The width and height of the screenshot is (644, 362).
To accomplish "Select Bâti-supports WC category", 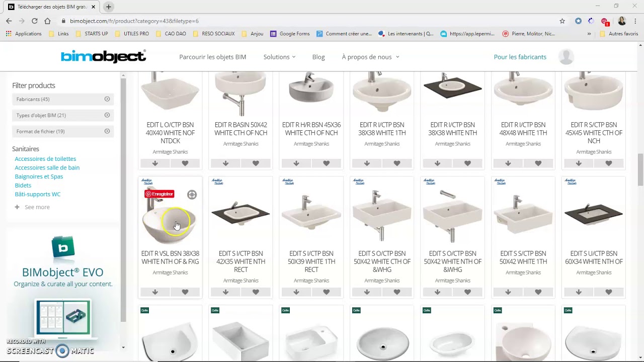I will (x=37, y=194).
